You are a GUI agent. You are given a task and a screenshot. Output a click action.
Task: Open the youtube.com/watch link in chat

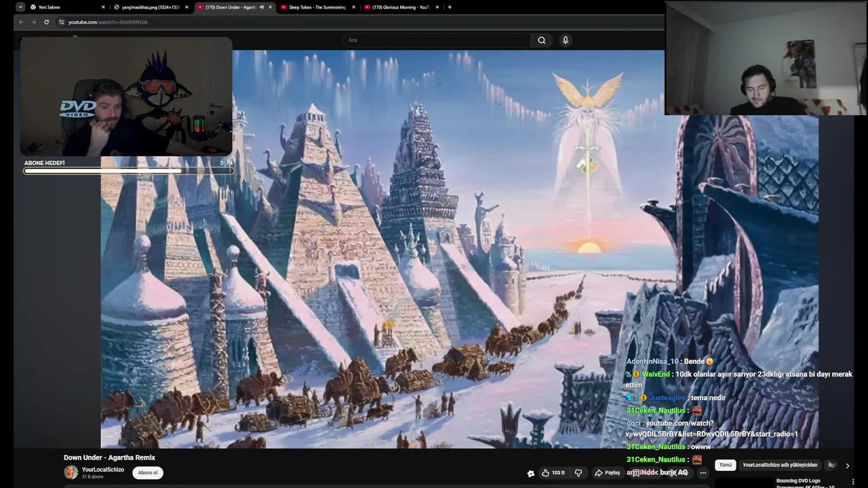pos(711,428)
